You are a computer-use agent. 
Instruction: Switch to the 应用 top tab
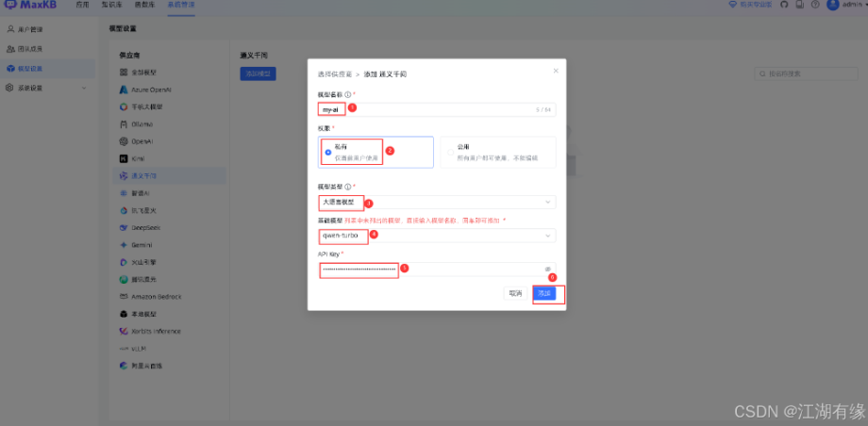82,5
